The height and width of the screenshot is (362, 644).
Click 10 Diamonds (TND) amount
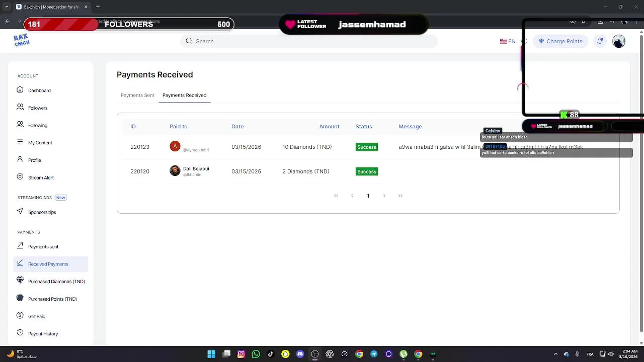click(x=307, y=147)
